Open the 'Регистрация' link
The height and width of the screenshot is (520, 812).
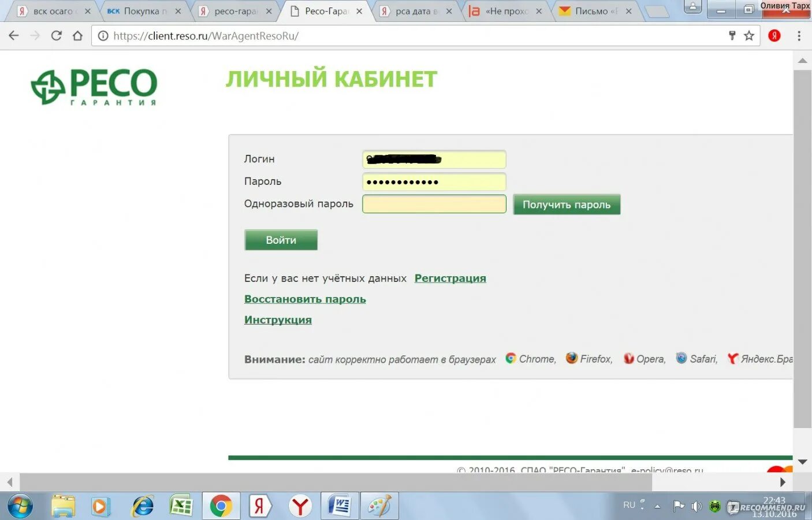[450, 278]
